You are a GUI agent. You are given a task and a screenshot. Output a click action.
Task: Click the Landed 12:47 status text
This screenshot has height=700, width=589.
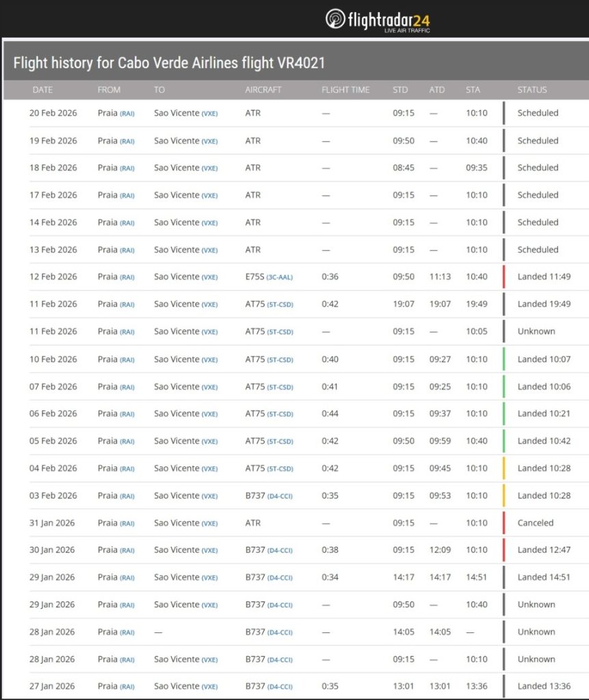point(544,550)
